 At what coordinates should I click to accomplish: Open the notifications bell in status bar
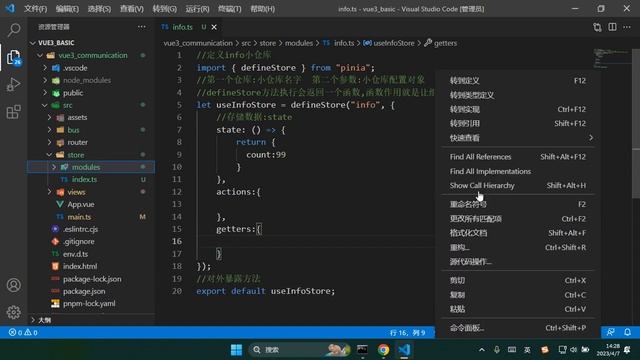[627, 332]
